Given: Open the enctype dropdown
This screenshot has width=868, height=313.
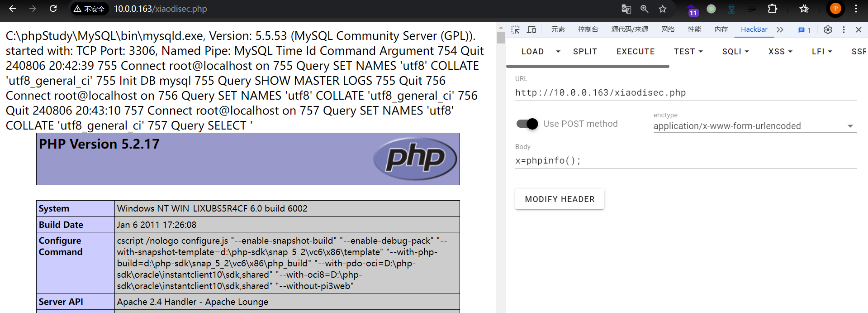Looking at the screenshot, I should (x=755, y=126).
